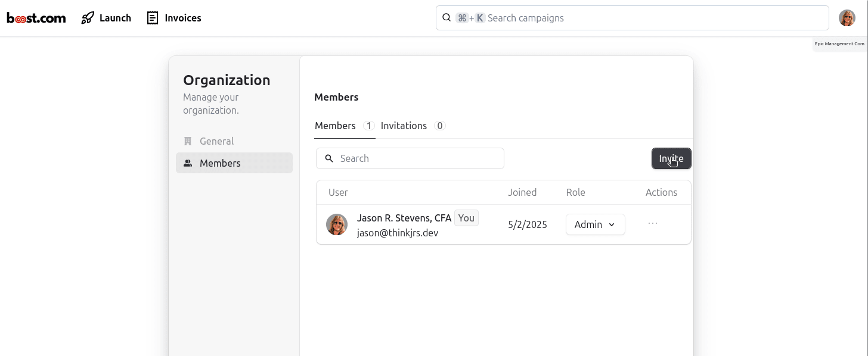Viewport: 868px width, 356px height.
Task: Click the Epic Management Com tooltip label
Action: (x=839, y=43)
